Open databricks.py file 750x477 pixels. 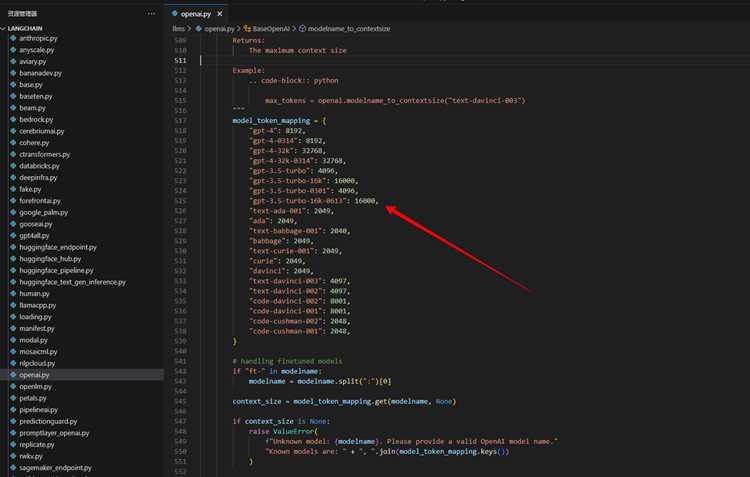[x=39, y=166]
